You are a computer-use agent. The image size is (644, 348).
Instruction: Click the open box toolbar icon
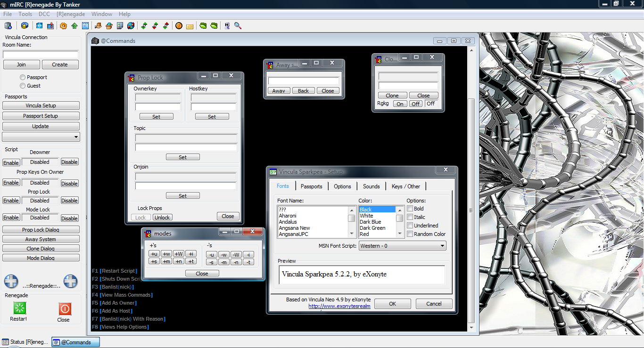[109, 25]
